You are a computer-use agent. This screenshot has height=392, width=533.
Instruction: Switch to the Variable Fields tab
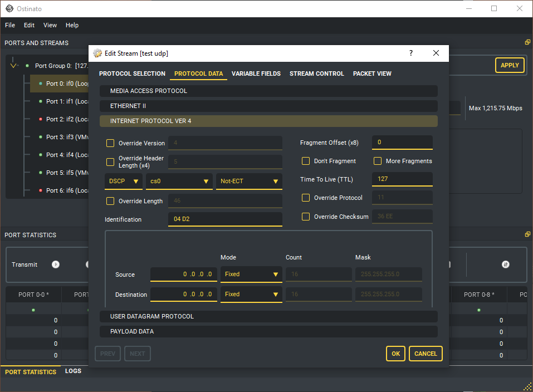coord(256,73)
